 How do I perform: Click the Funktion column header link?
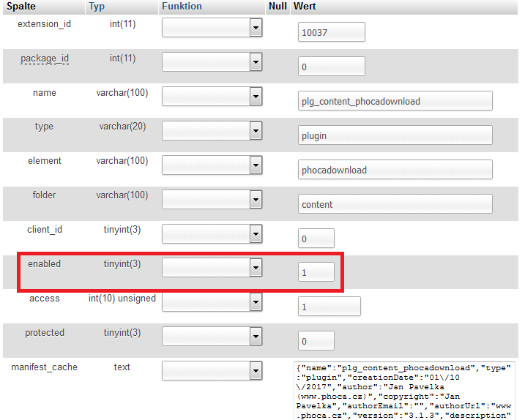[x=182, y=6]
